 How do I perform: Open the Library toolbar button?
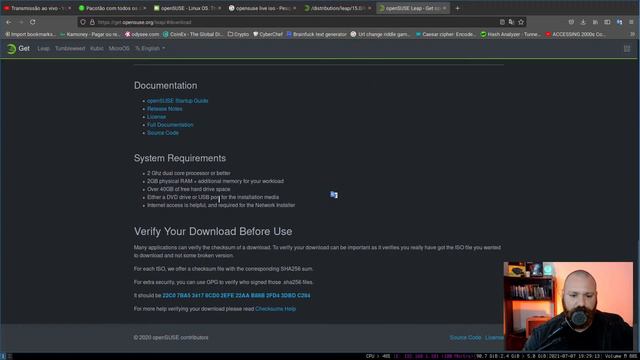click(x=595, y=22)
